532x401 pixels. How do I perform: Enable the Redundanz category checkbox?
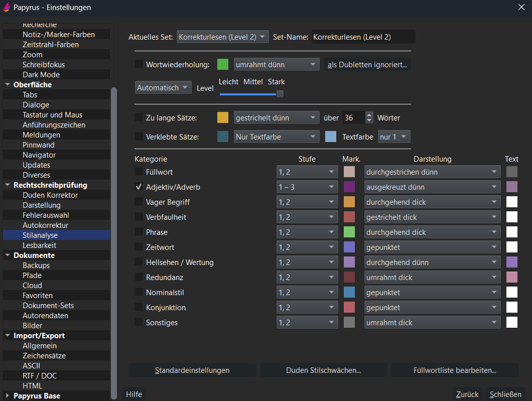pyautogui.click(x=139, y=278)
